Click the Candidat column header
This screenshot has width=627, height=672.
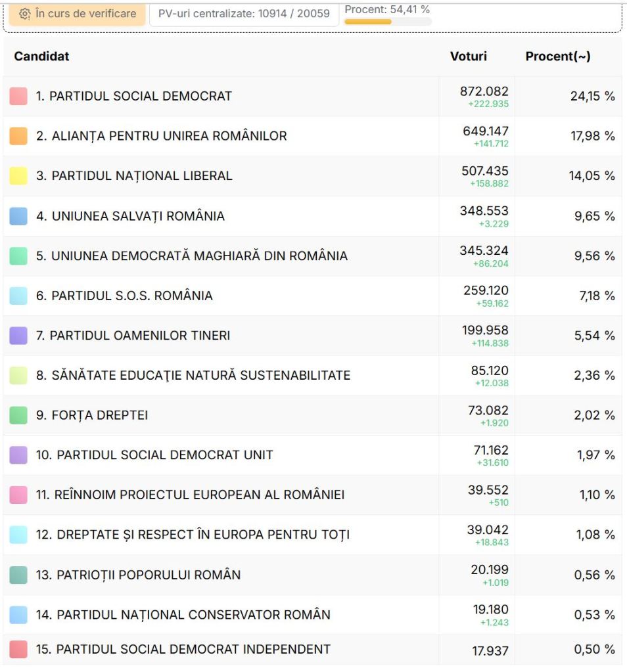click(x=41, y=56)
